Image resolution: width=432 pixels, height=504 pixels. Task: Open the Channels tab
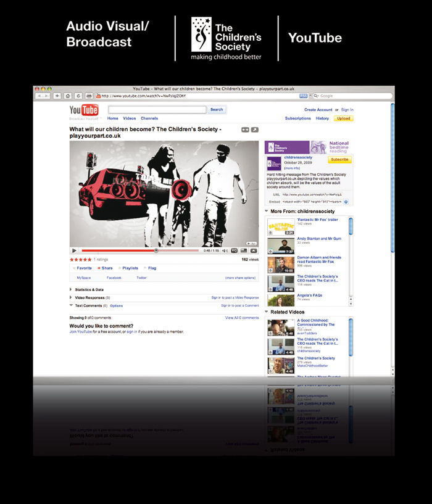click(x=149, y=118)
